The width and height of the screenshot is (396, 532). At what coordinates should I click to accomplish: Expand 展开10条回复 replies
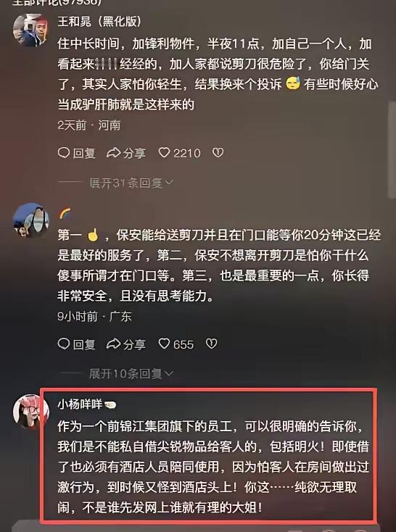pyautogui.click(x=131, y=374)
